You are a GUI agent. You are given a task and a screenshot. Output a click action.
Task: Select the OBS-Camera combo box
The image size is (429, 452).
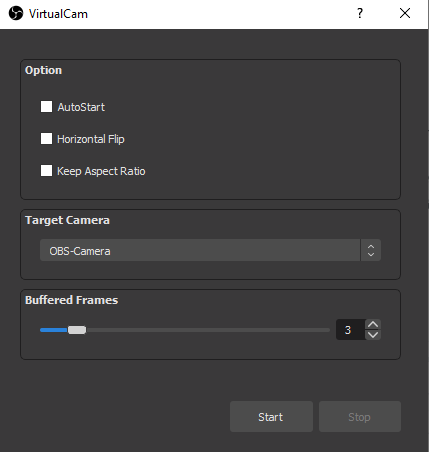click(210, 250)
